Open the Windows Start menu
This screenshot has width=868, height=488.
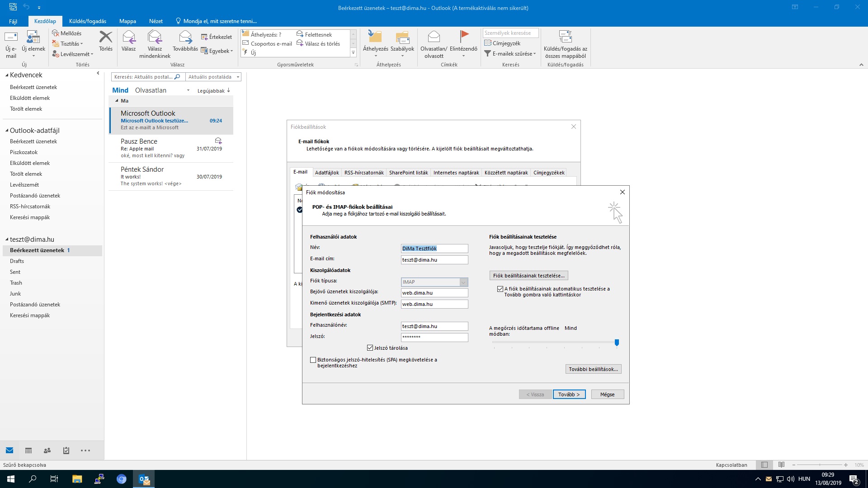[x=11, y=479]
